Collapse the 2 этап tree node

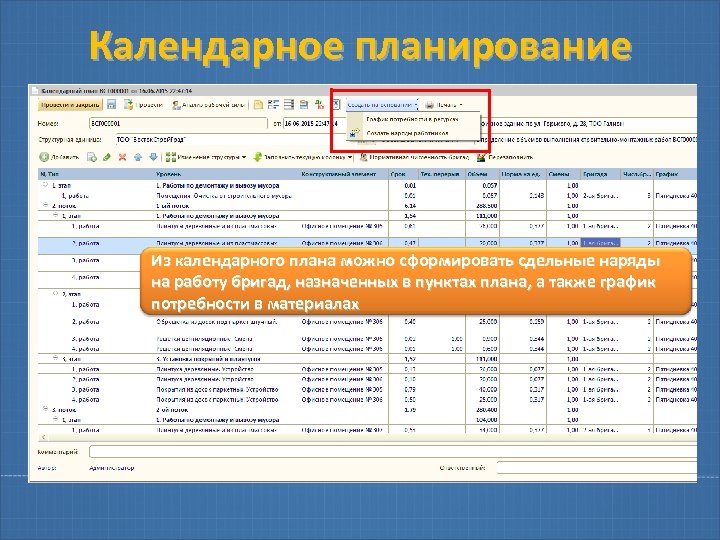pyautogui.click(x=55, y=293)
